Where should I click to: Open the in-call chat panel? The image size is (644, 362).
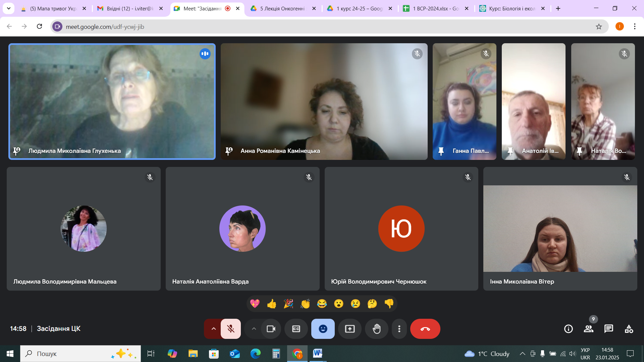pyautogui.click(x=608, y=329)
